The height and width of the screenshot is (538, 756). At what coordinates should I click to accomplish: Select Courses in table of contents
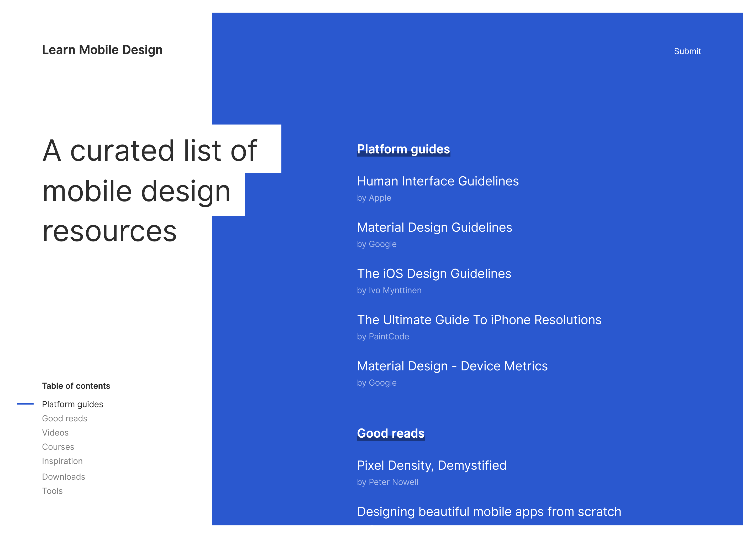(58, 447)
